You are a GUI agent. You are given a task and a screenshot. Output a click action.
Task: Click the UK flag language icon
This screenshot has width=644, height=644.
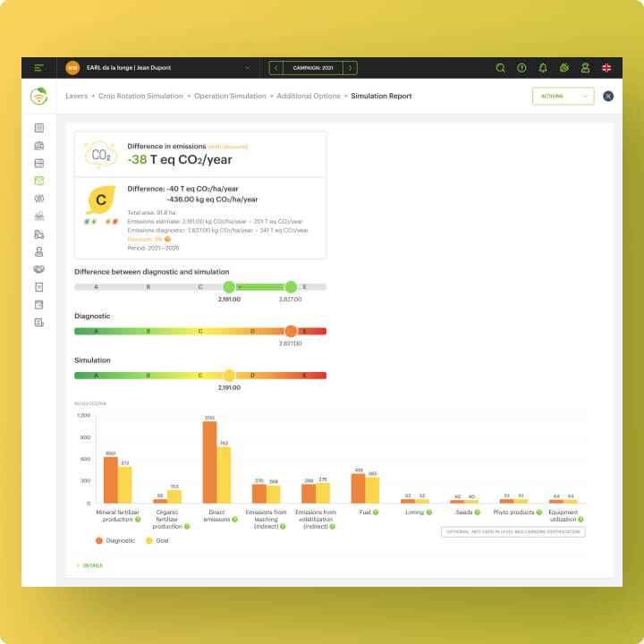(x=606, y=68)
